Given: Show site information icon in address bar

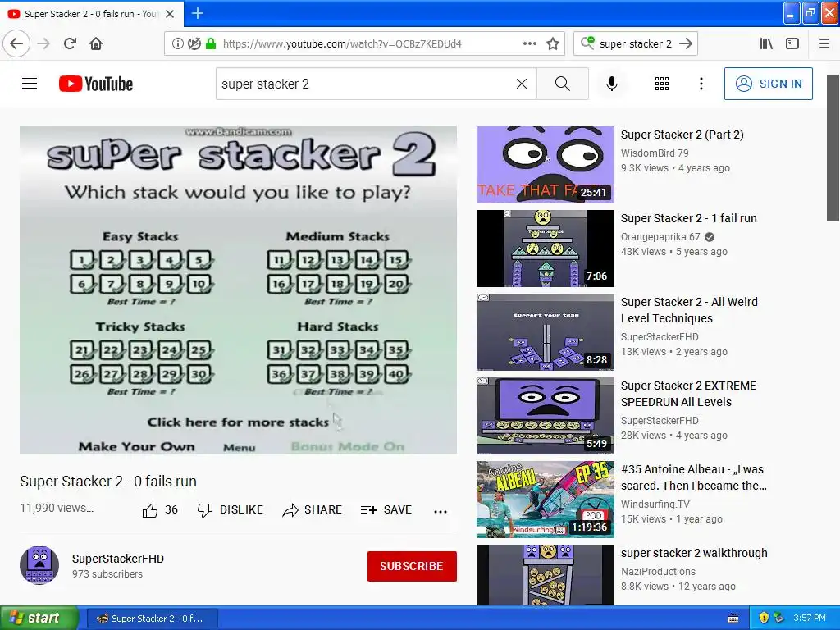Looking at the screenshot, I should (x=177, y=44).
